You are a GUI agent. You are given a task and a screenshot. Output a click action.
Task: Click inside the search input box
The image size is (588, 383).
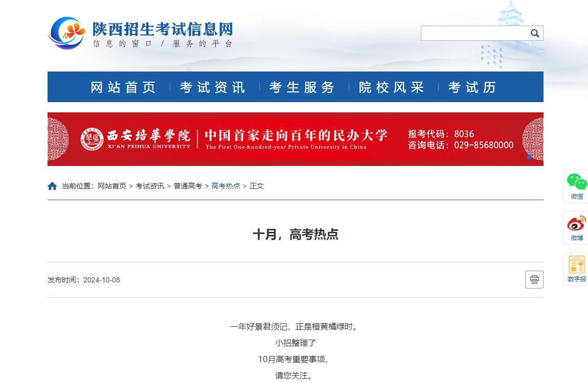point(470,33)
